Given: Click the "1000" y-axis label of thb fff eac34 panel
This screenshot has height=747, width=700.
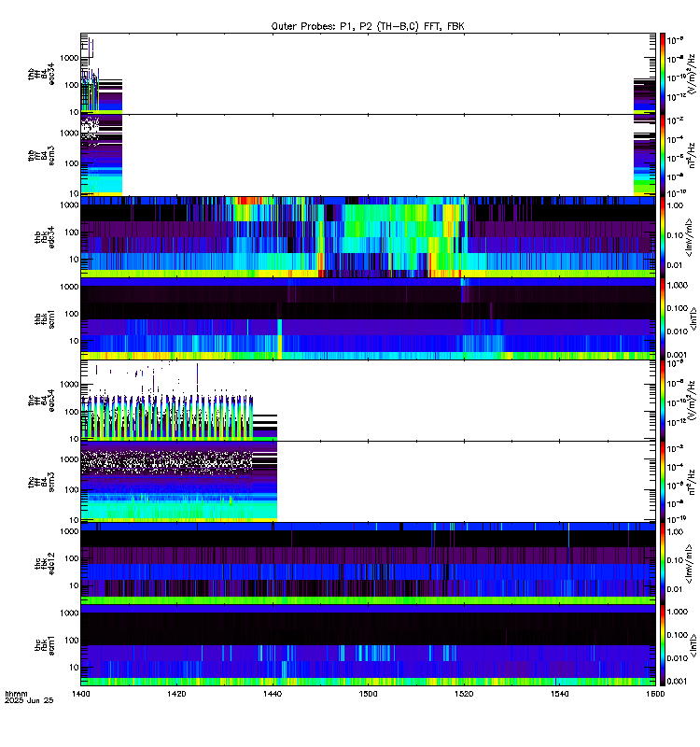Looking at the screenshot, I should pos(69,58).
